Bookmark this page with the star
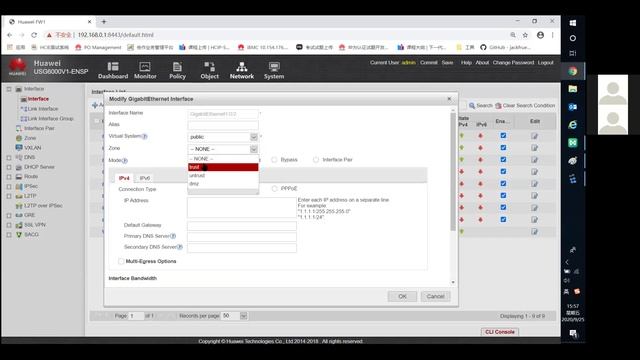Viewport: 640px width, 360px height. (525, 35)
